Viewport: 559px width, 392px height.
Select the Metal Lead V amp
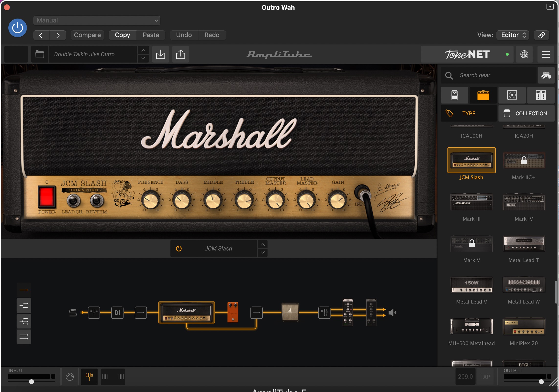(x=471, y=285)
